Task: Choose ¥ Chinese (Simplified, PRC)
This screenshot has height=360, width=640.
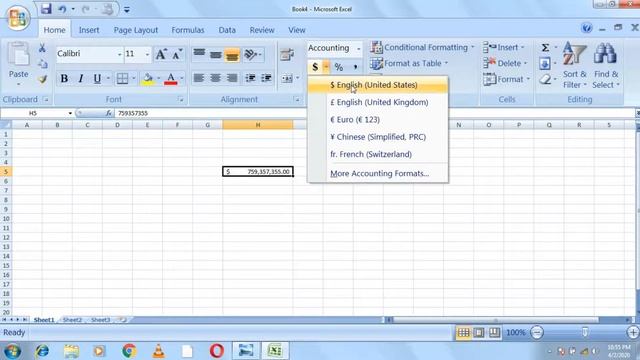Action: 378,137
